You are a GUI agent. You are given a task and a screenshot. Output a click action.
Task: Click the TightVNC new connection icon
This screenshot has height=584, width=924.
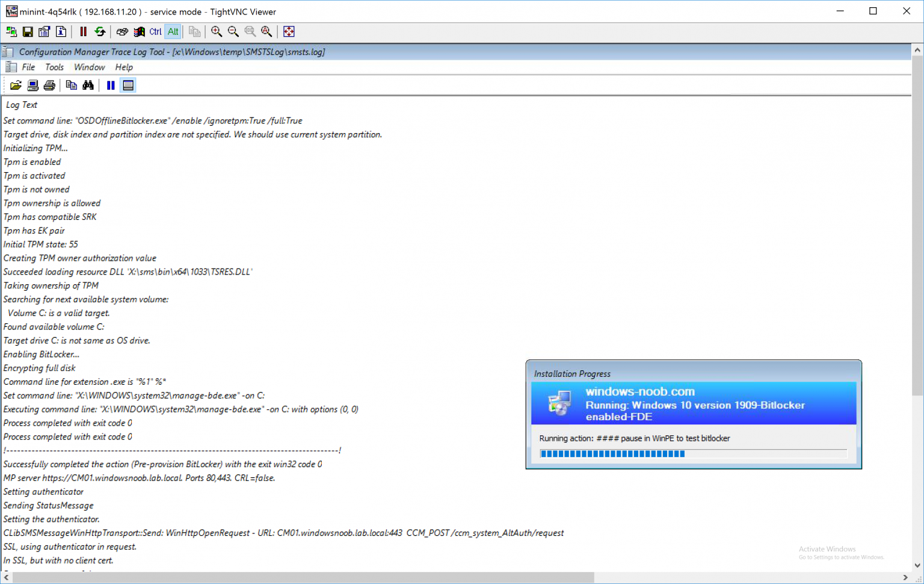tap(11, 32)
